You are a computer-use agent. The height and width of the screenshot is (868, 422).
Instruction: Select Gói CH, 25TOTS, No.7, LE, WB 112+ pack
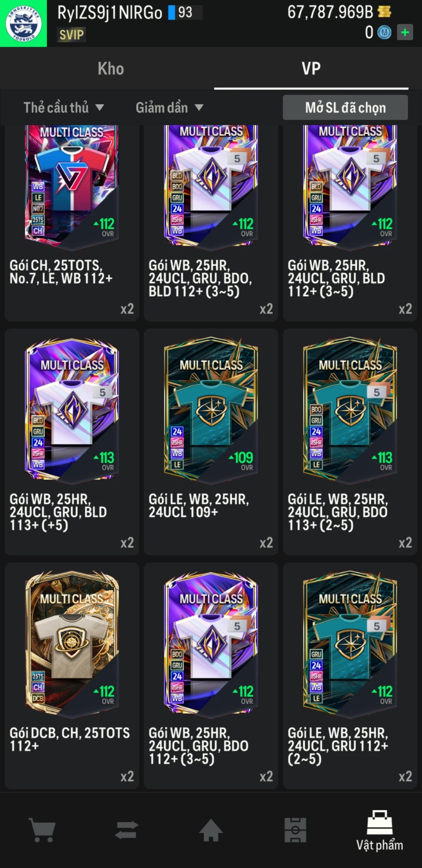tap(72, 223)
